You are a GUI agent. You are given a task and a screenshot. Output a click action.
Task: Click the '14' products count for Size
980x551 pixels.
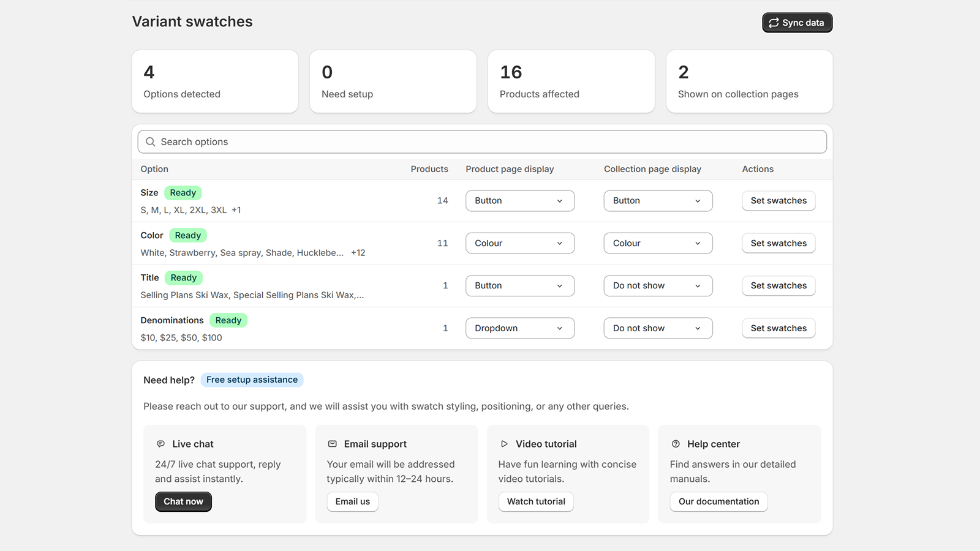coord(443,201)
